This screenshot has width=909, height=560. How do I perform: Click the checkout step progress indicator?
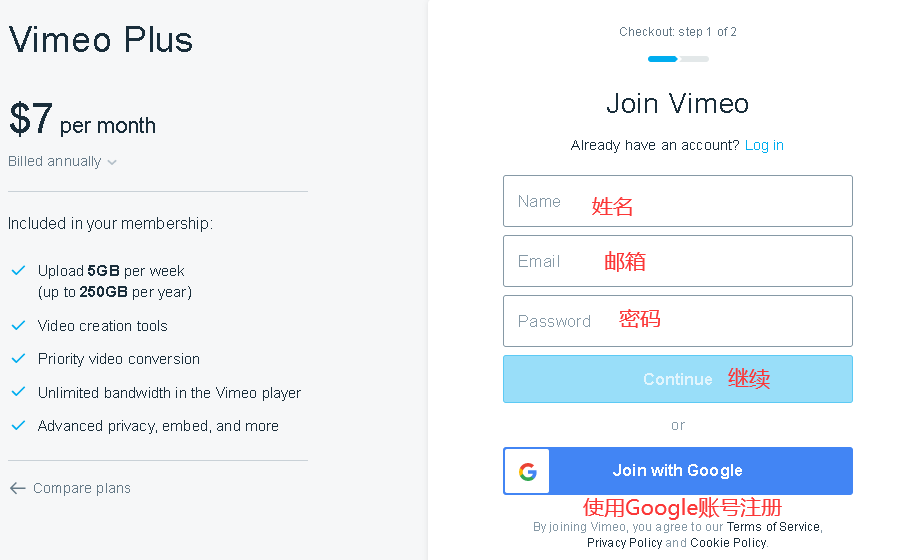[678, 59]
